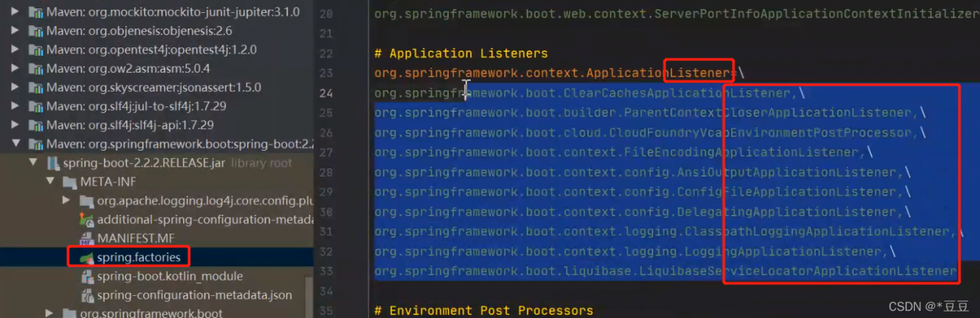Open spring-boot.kotlin_module file
980x318 pixels.
[x=170, y=276]
